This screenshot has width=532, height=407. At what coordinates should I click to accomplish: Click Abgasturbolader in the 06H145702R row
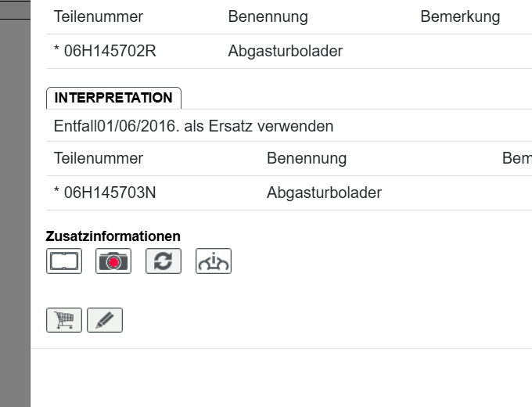point(286,52)
